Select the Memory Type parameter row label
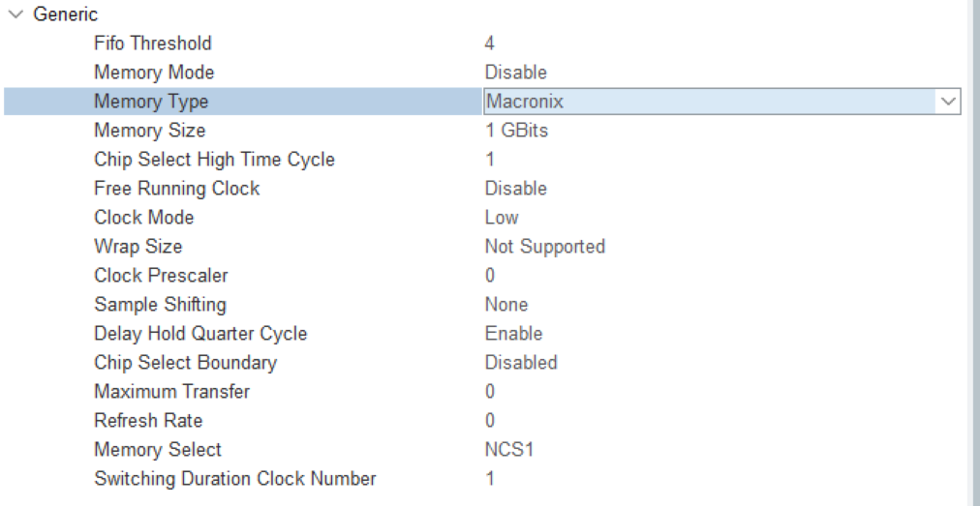 [x=151, y=102]
